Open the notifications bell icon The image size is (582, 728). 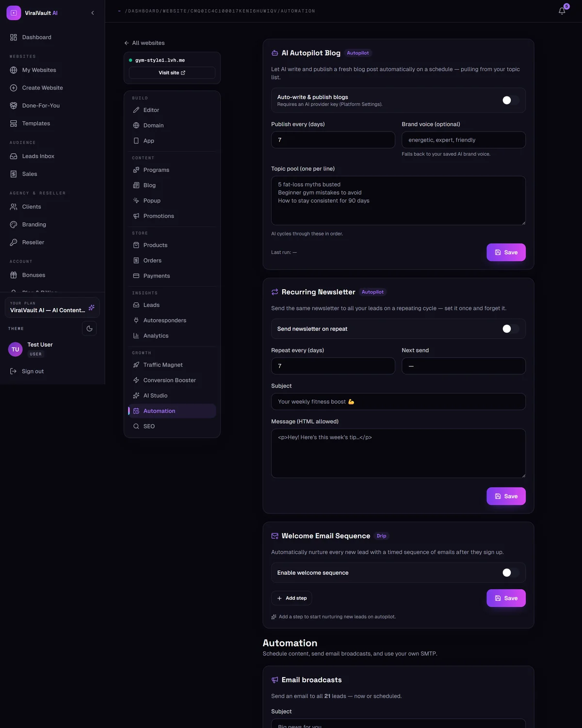(562, 11)
